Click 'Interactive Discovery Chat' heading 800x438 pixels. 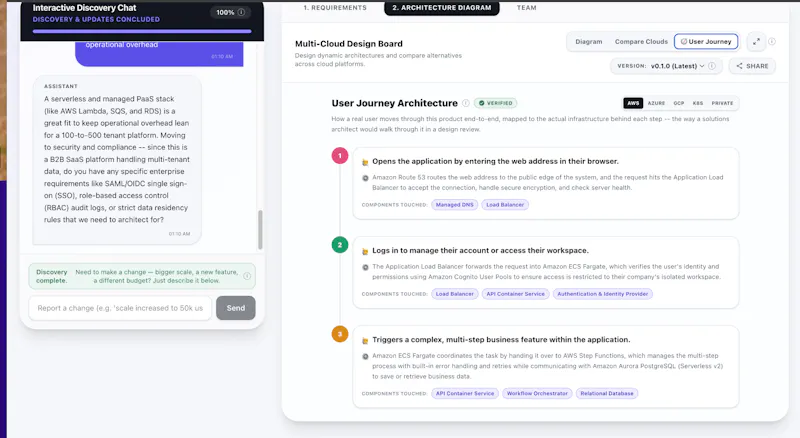click(84, 8)
